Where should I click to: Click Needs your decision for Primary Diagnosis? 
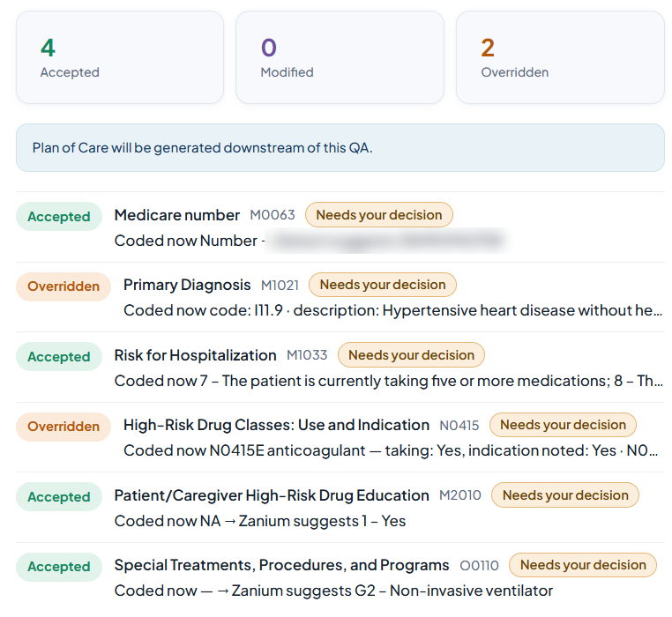pyautogui.click(x=383, y=285)
